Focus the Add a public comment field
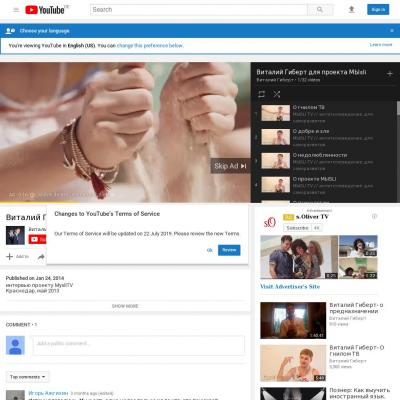Screen dimensions: 400x400 pos(138,345)
